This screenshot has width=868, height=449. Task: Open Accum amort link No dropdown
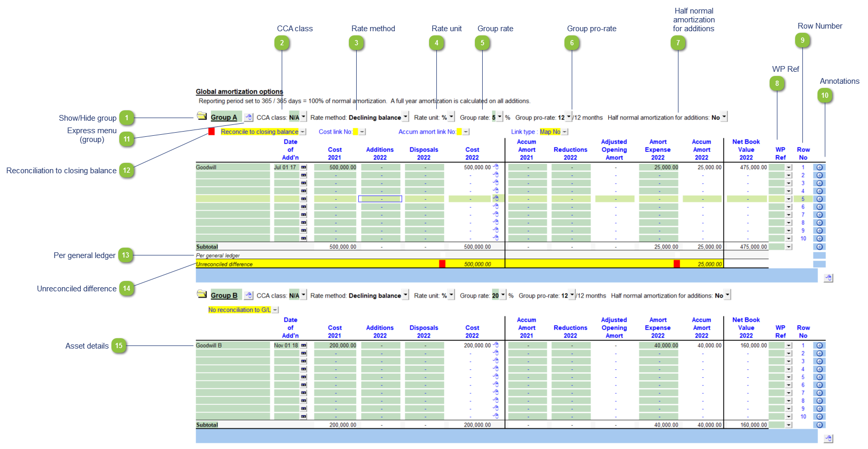(x=466, y=132)
